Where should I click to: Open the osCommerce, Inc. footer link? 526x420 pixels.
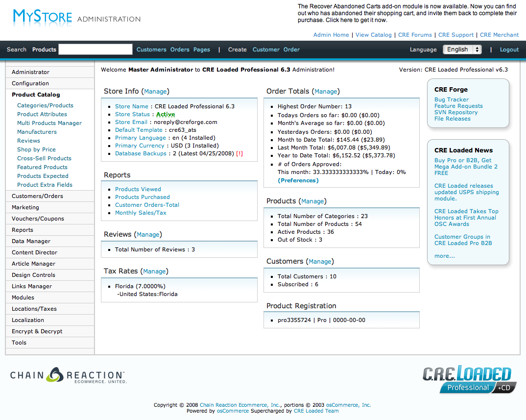348,405
